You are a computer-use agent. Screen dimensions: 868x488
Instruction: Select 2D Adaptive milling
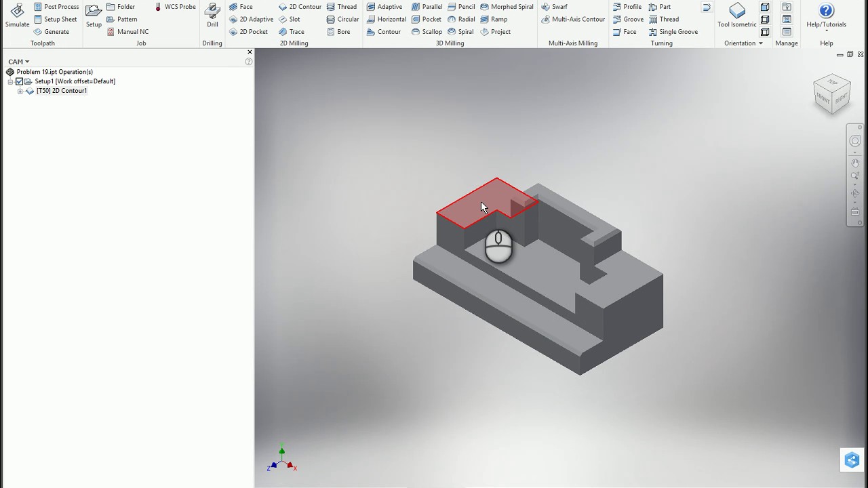(251, 19)
